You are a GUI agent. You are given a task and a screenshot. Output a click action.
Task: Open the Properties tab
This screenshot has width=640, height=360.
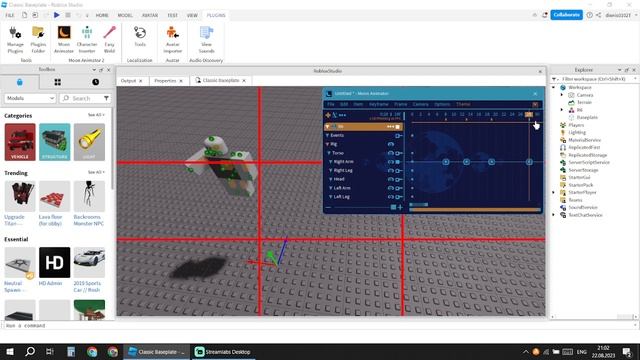(165, 81)
